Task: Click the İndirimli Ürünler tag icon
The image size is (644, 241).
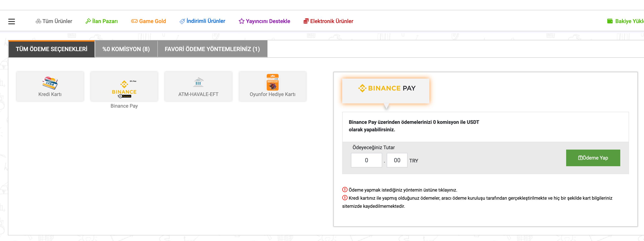Action: 182,21
